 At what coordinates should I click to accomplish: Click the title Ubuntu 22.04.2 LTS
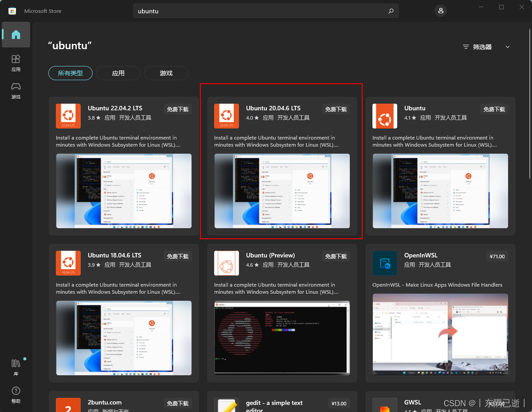(115, 108)
